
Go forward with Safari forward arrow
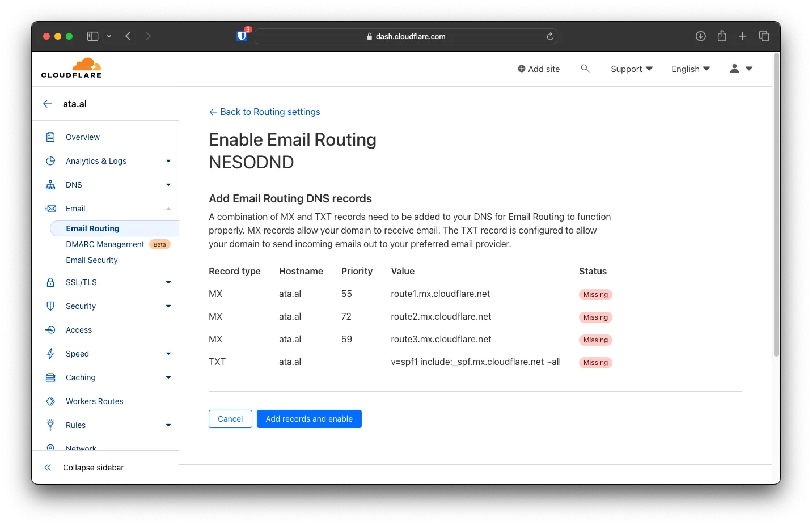click(148, 36)
